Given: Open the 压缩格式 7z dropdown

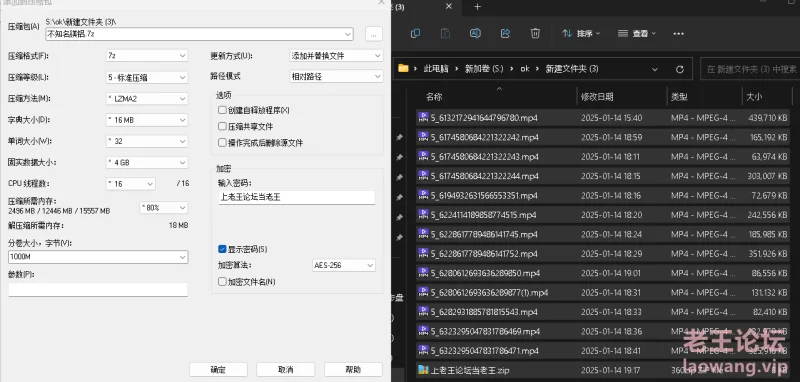Looking at the screenshot, I should [146, 56].
